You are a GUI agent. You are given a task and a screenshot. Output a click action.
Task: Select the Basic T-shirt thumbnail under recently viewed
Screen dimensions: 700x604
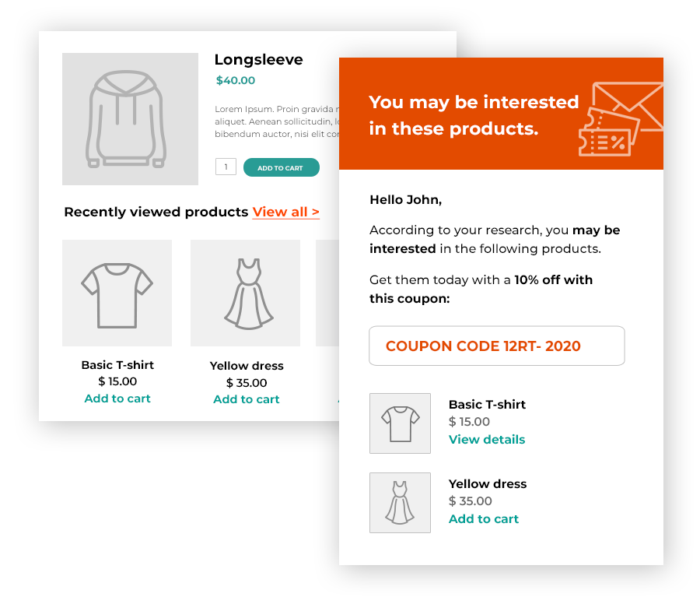coord(117,293)
